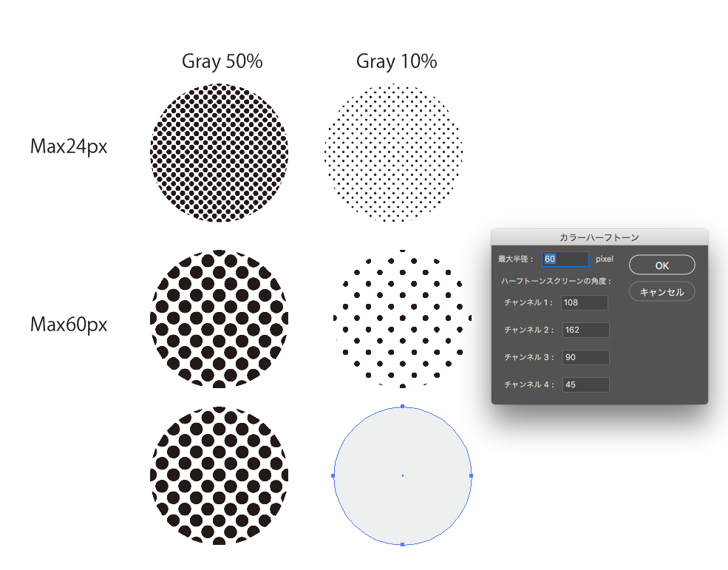The height and width of the screenshot is (570, 728).
Task: Click the チャンネル 3 angle field
Action: tap(585, 358)
